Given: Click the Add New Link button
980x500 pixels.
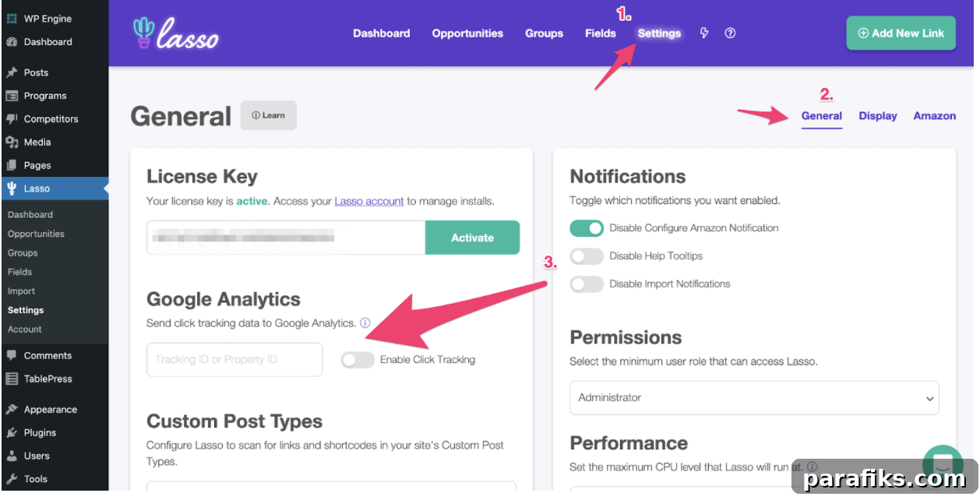Looking at the screenshot, I should 901,33.
